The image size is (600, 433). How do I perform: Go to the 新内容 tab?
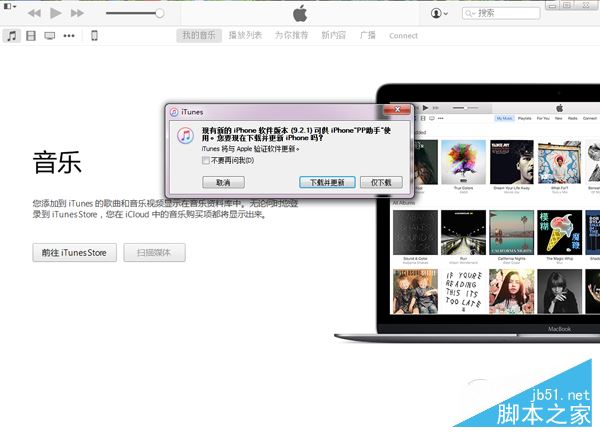(x=334, y=36)
